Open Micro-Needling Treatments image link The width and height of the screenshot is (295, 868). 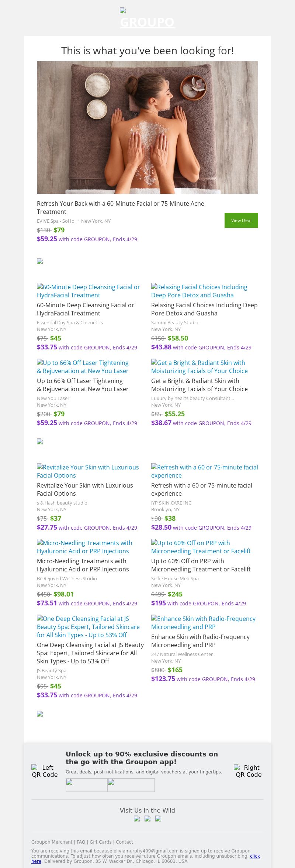point(84,547)
